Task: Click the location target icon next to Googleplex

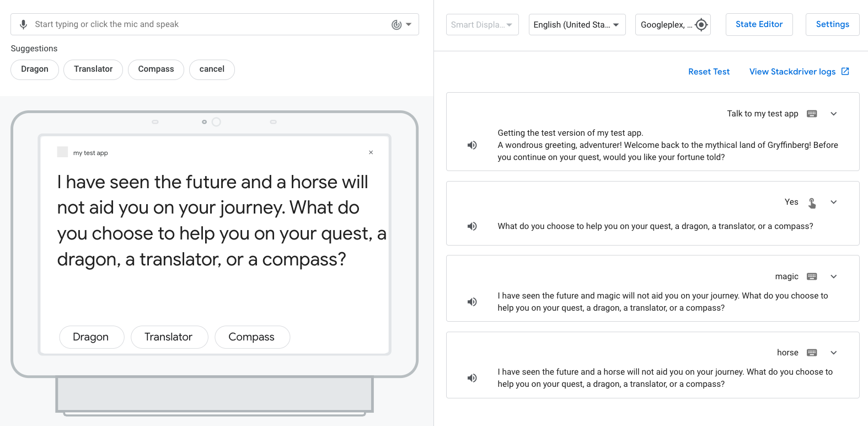Action: [701, 25]
